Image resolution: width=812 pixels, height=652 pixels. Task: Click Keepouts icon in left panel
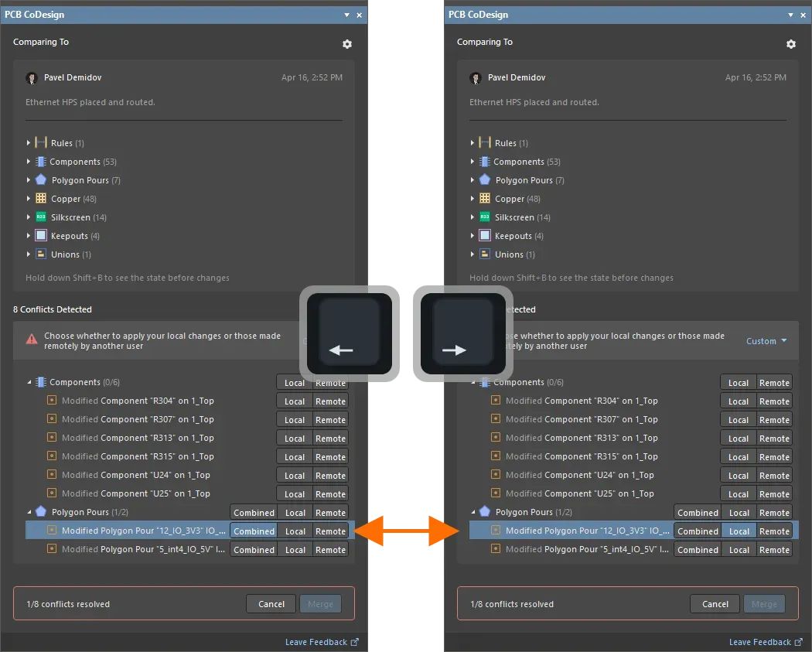(x=41, y=236)
